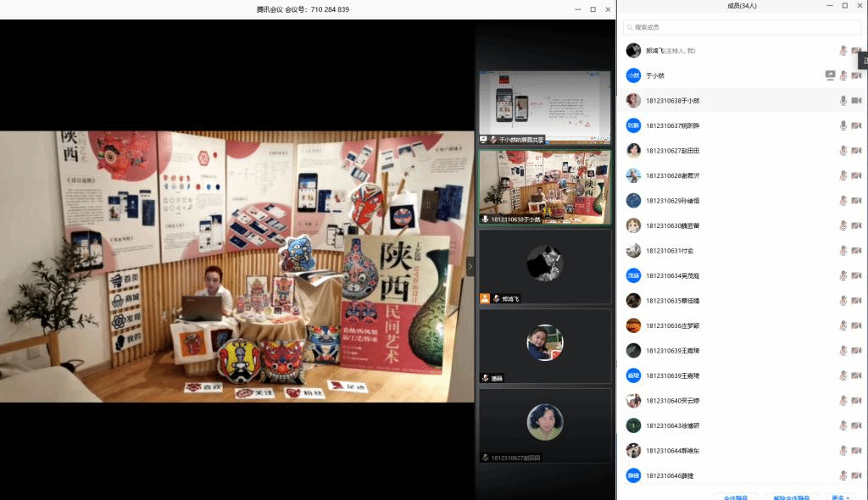The width and height of the screenshot is (868, 500).
Task: Select 于小然's screen share thumbnail
Action: 544,106
